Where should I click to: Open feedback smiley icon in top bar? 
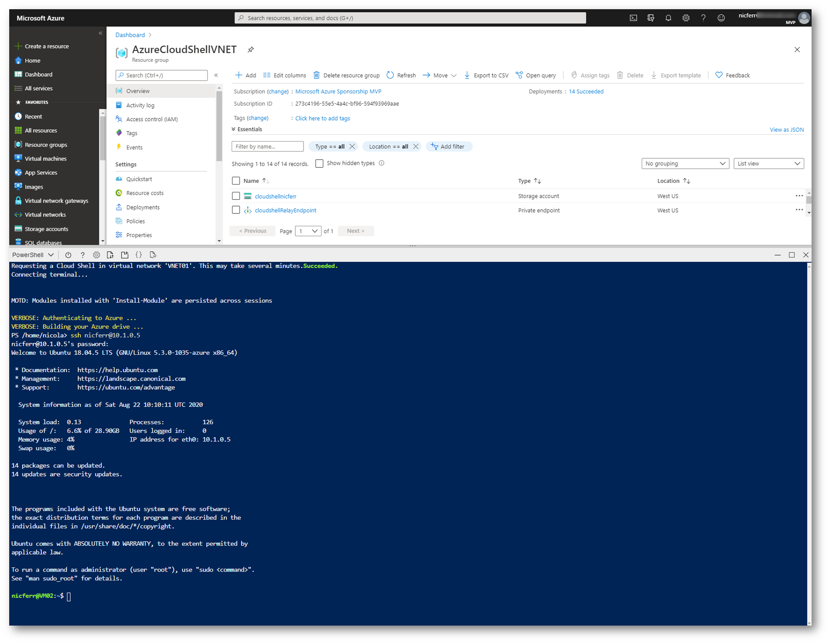coord(721,18)
